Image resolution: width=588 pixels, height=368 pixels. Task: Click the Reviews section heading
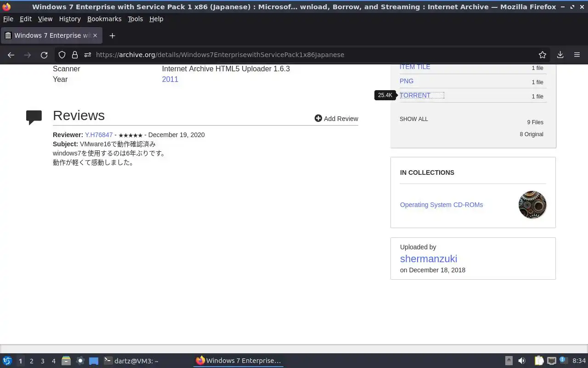point(79,115)
